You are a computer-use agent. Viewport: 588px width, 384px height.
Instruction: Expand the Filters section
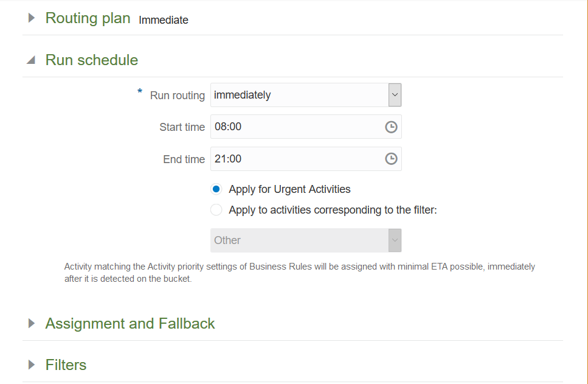tap(32, 365)
